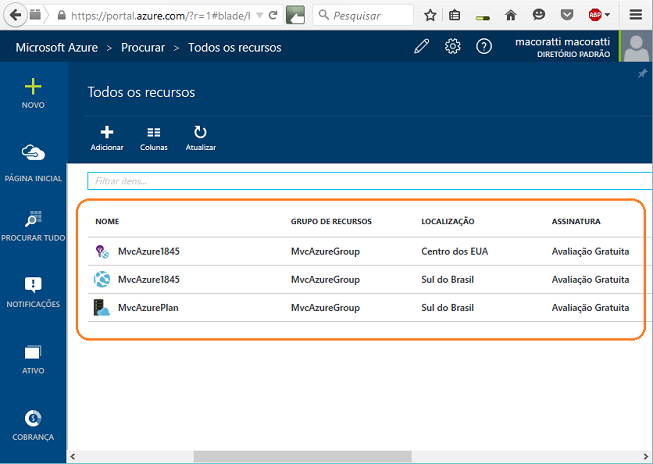
Task: Click the pencil customize icon in header
Action: point(421,46)
